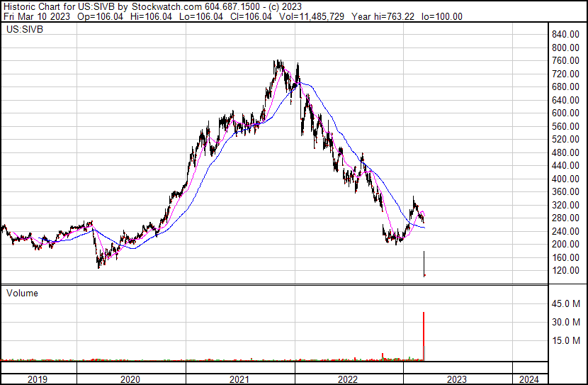Select the 720.00 price axis label
Screen dimensions: 588x385
point(565,74)
